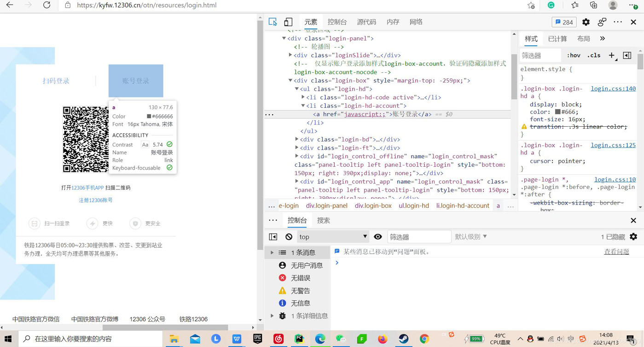This screenshot has width=644, height=347.
Task: Open the top frame context dropdown
Action: click(x=332, y=236)
